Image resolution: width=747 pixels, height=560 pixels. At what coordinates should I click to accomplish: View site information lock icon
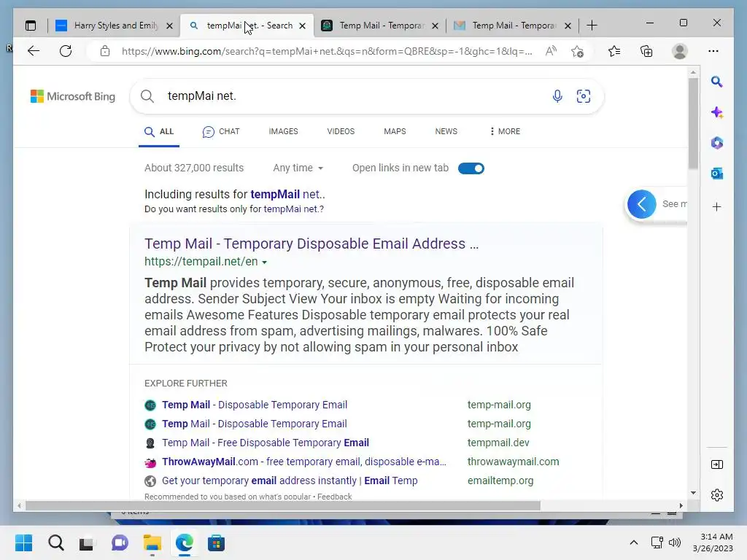105,51
